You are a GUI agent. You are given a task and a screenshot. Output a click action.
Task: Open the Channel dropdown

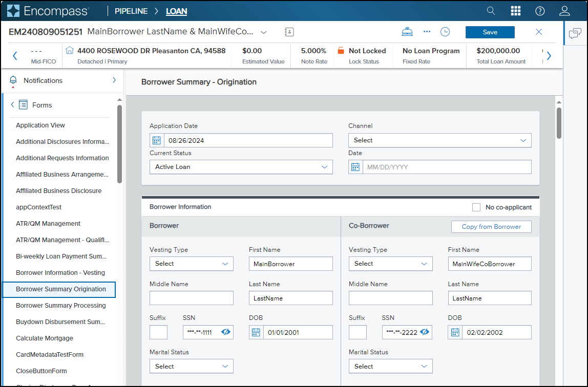coord(440,140)
